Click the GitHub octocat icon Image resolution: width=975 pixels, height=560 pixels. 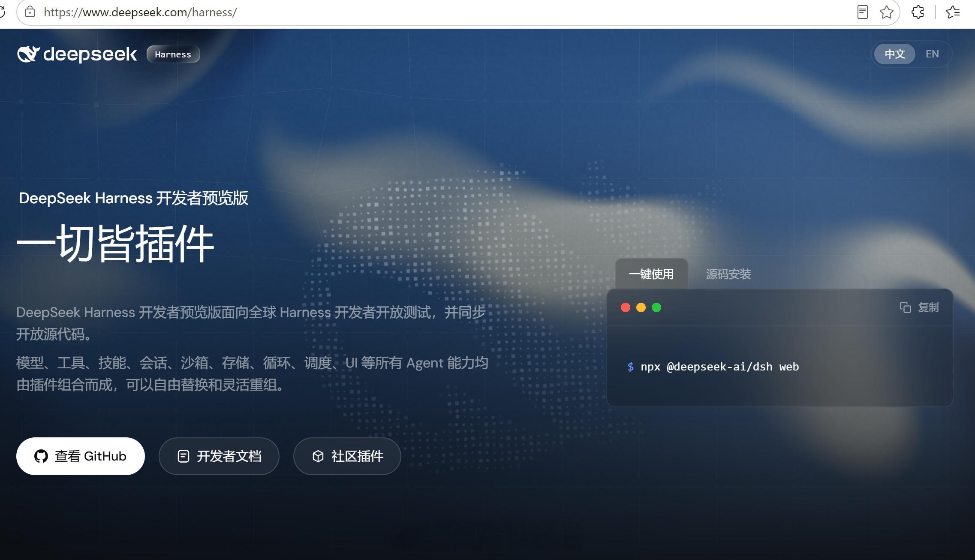pos(41,456)
